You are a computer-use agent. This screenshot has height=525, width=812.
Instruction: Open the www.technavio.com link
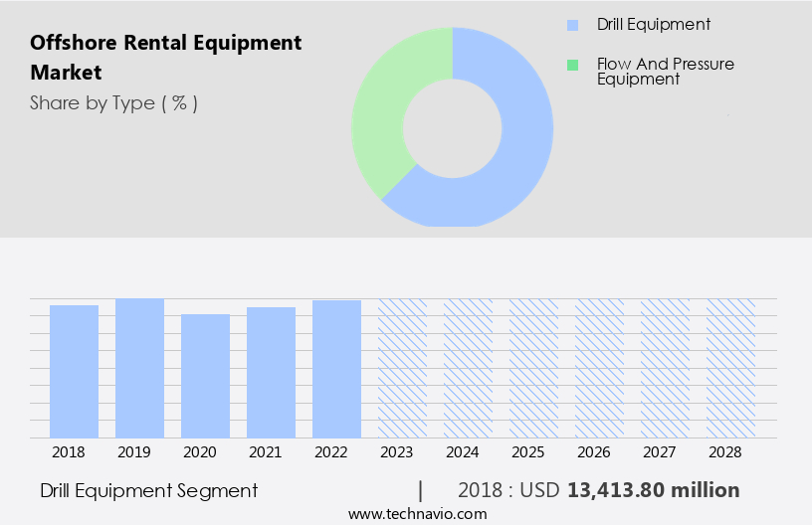tap(417, 514)
